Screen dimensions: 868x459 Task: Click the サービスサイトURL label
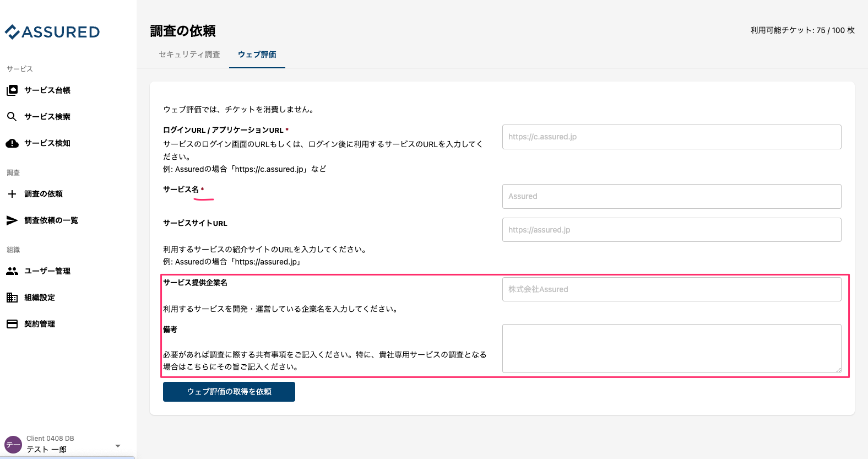(195, 224)
